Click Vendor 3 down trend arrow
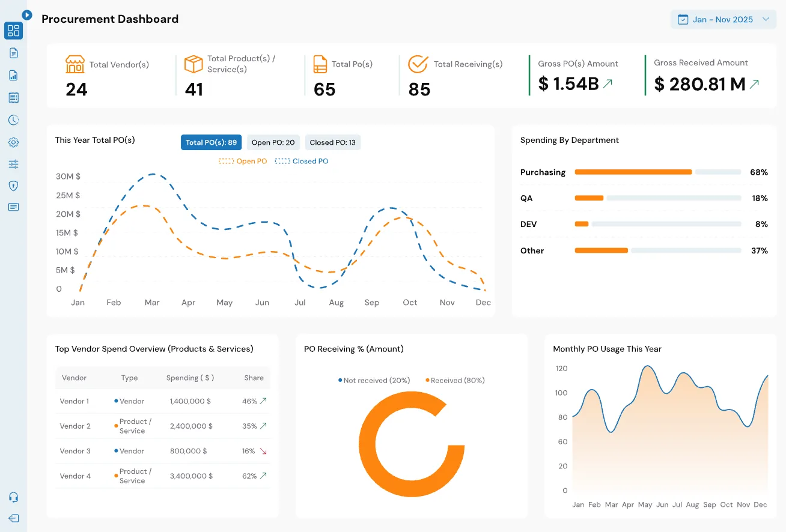Screen dimensions: 786x532 pos(263,451)
